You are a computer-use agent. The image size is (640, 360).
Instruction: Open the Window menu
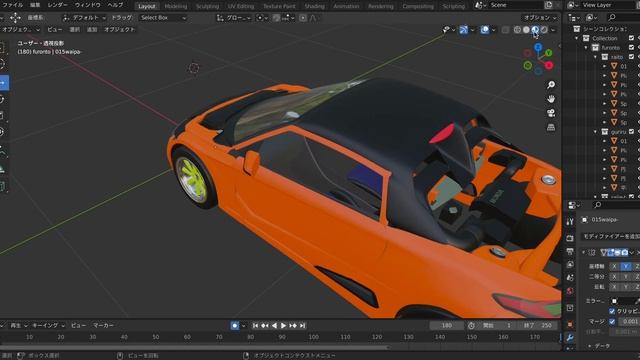[87, 5]
